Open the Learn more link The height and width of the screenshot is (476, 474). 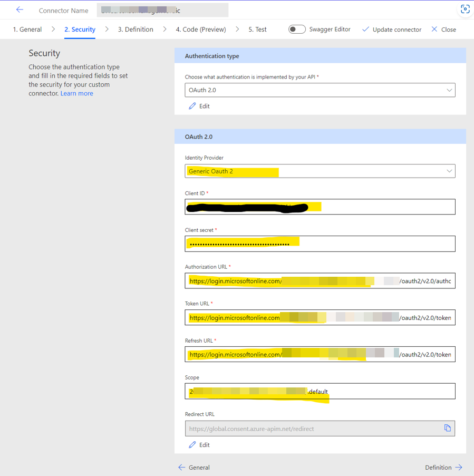pyautogui.click(x=76, y=93)
